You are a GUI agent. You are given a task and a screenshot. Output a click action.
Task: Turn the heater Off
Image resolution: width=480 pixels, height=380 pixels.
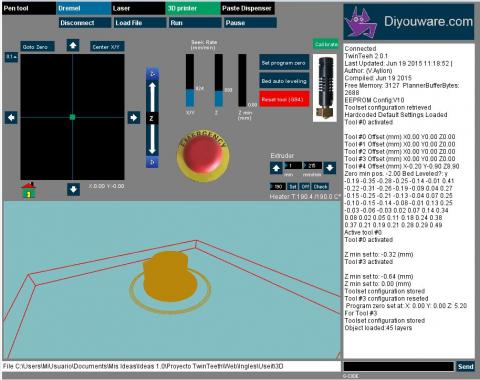coord(305,187)
